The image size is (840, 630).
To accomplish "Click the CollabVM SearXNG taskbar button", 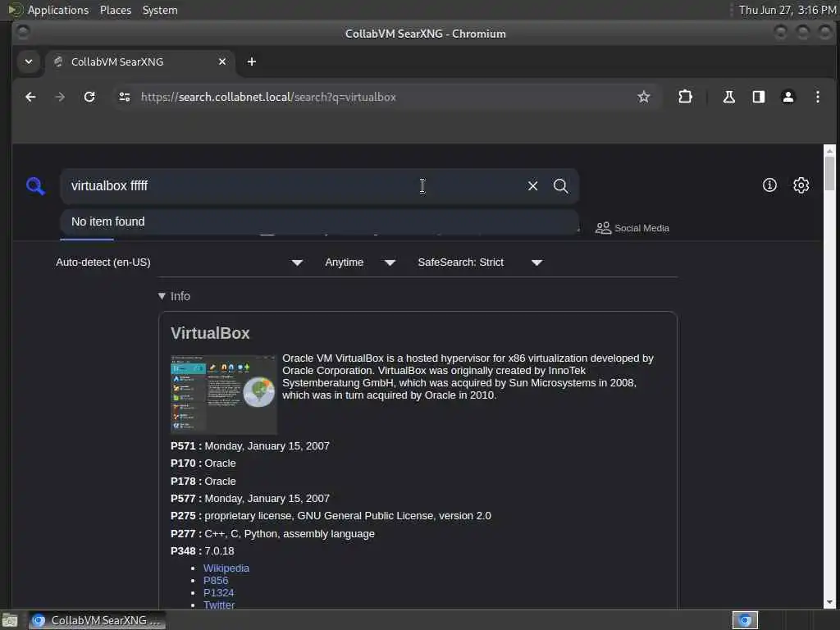I will tap(97, 620).
